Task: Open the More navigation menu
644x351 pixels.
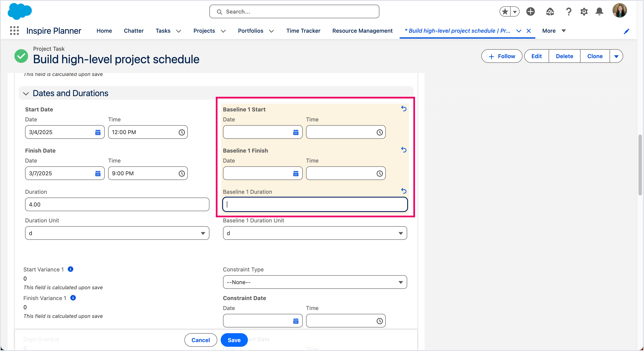Action: 554,31
